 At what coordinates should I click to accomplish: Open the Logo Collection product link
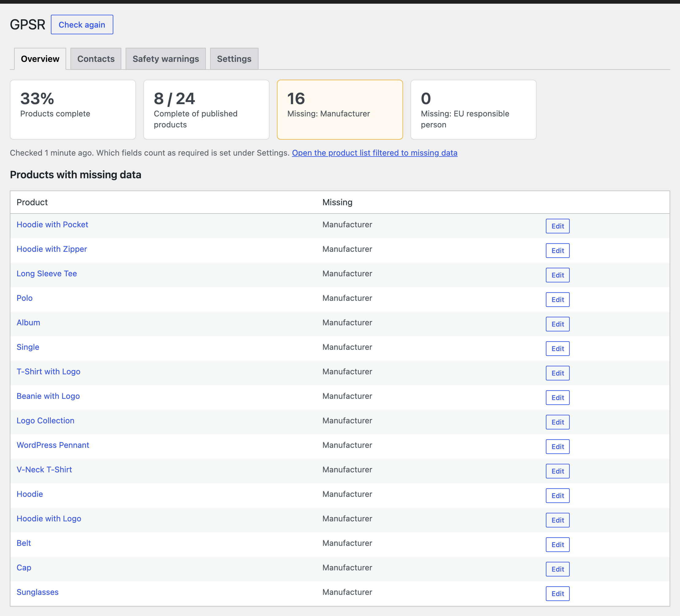(46, 421)
